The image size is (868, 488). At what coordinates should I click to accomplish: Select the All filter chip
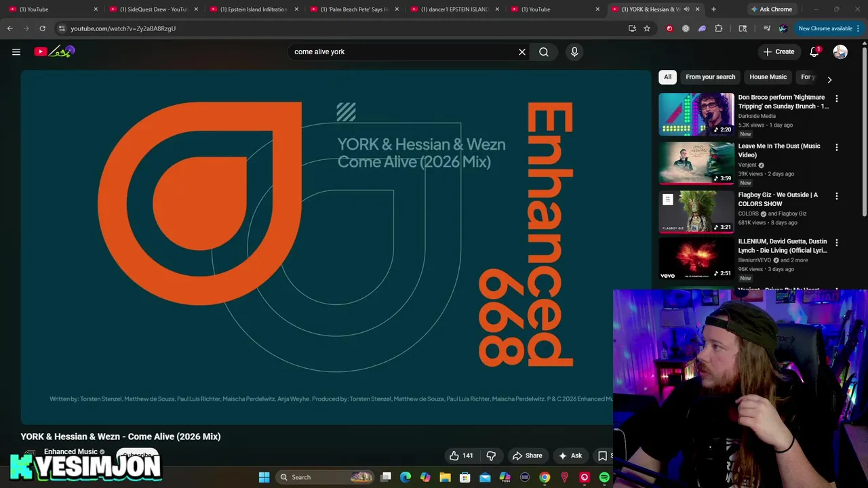668,77
